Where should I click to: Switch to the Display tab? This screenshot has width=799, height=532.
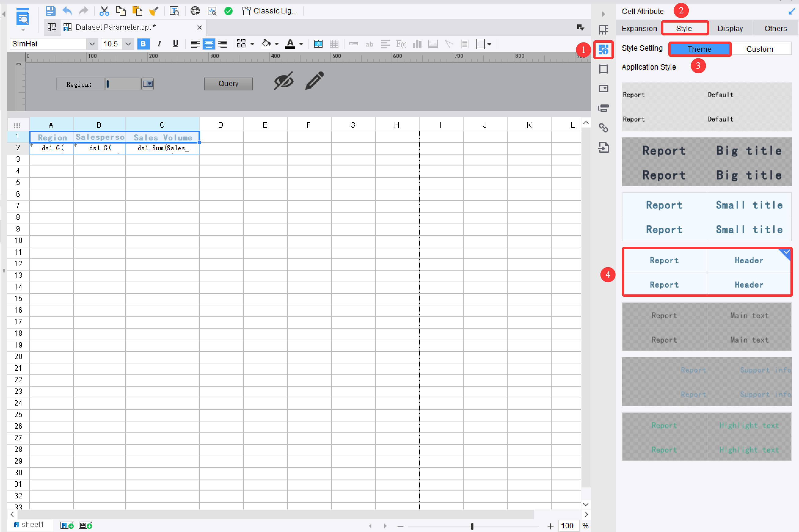click(730, 28)
